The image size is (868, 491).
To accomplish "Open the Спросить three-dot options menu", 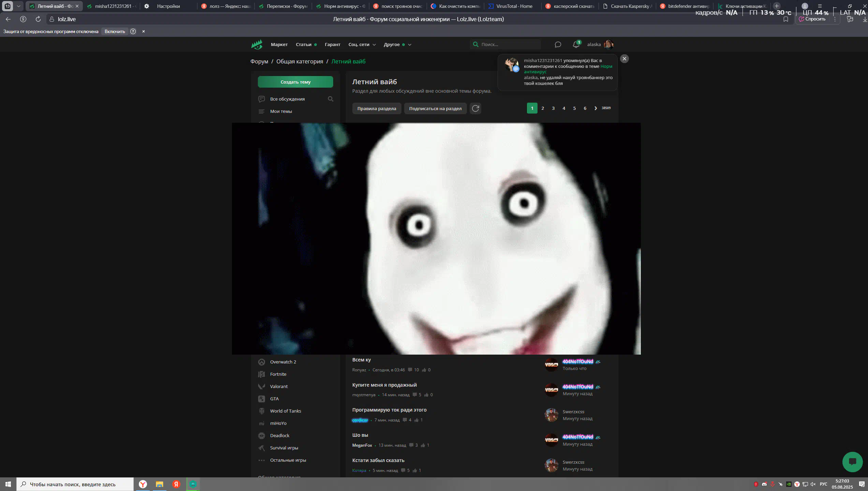I will [x=835, y=19].
